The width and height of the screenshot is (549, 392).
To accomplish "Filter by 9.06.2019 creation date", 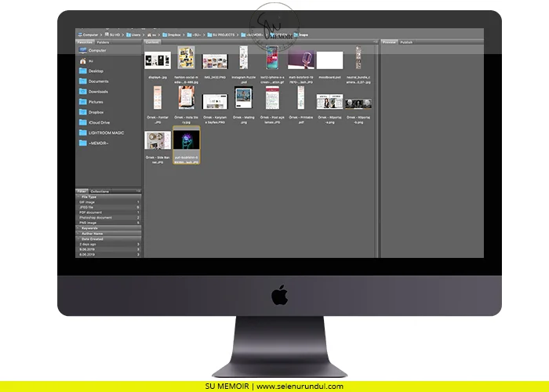I will (x=108, y=249).
